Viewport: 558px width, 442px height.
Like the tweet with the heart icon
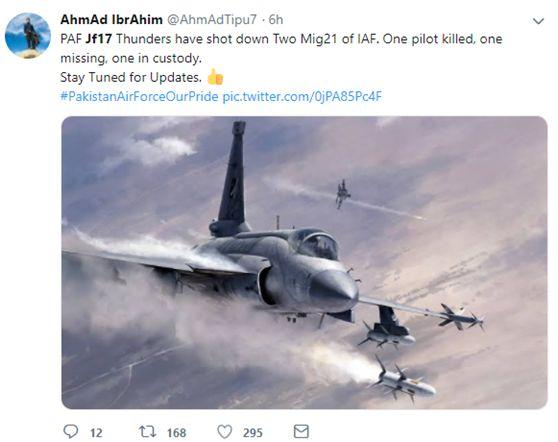(225, 432)
